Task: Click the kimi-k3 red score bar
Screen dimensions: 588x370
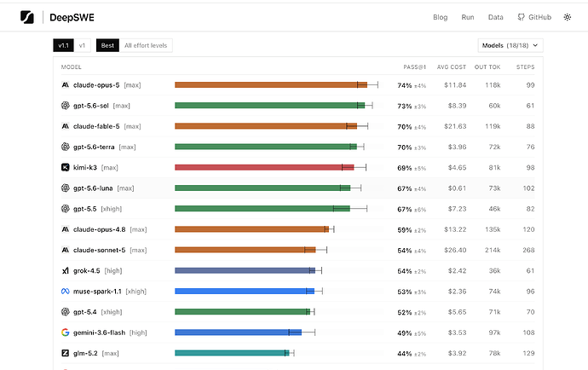Action: (x=264, y=167)
